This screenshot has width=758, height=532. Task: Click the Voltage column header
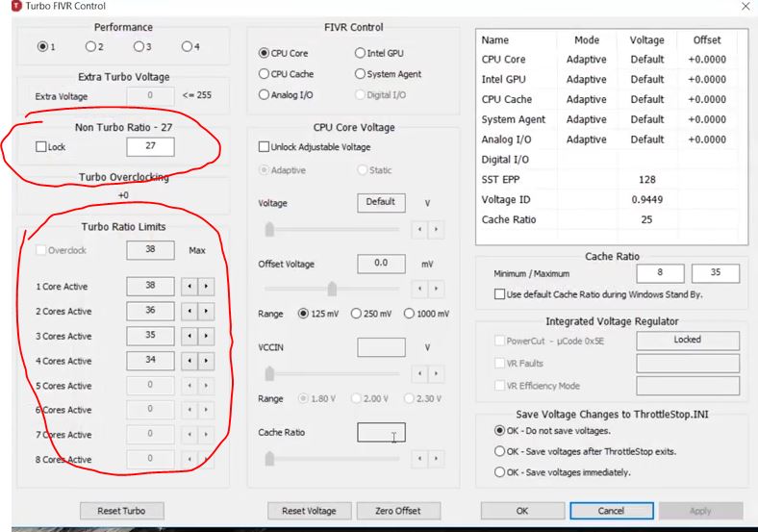coord(646,40)
